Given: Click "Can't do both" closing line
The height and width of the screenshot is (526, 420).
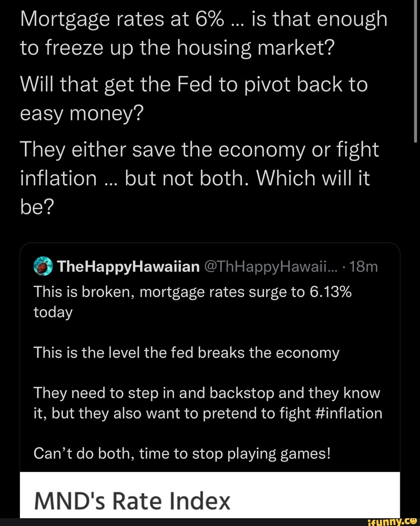Looking at the screenshot, I should 182,454.
